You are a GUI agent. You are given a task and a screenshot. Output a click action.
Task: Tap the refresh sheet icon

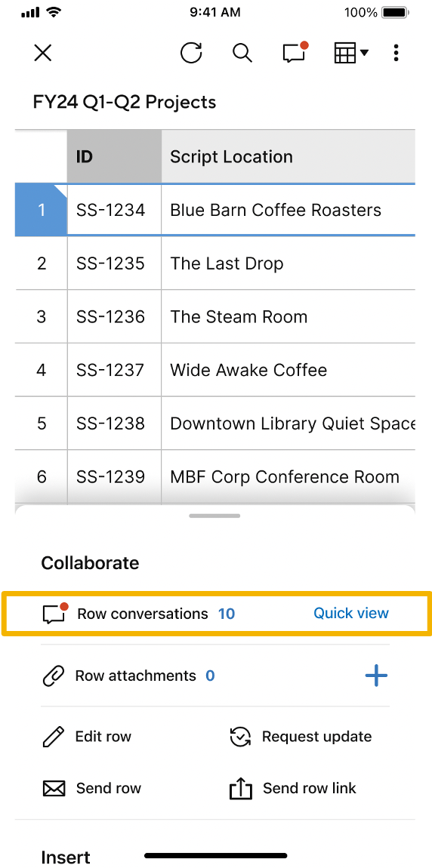(191, 53)
